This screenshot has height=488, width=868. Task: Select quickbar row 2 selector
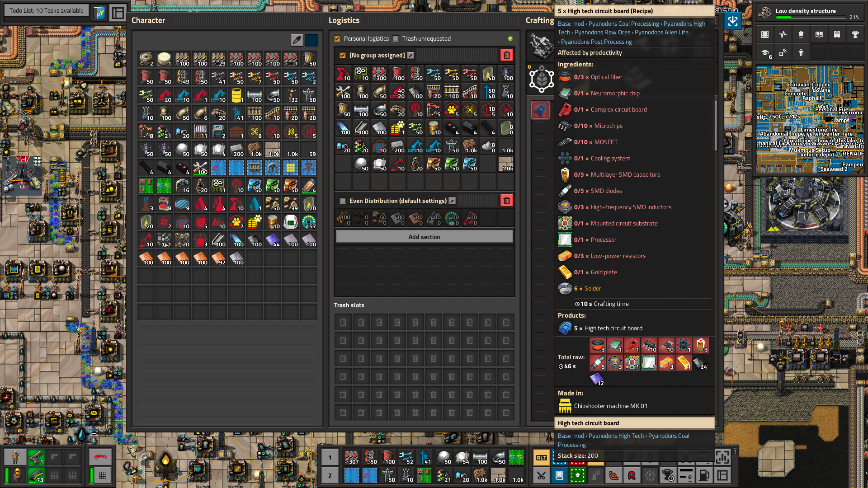(330, 475)
